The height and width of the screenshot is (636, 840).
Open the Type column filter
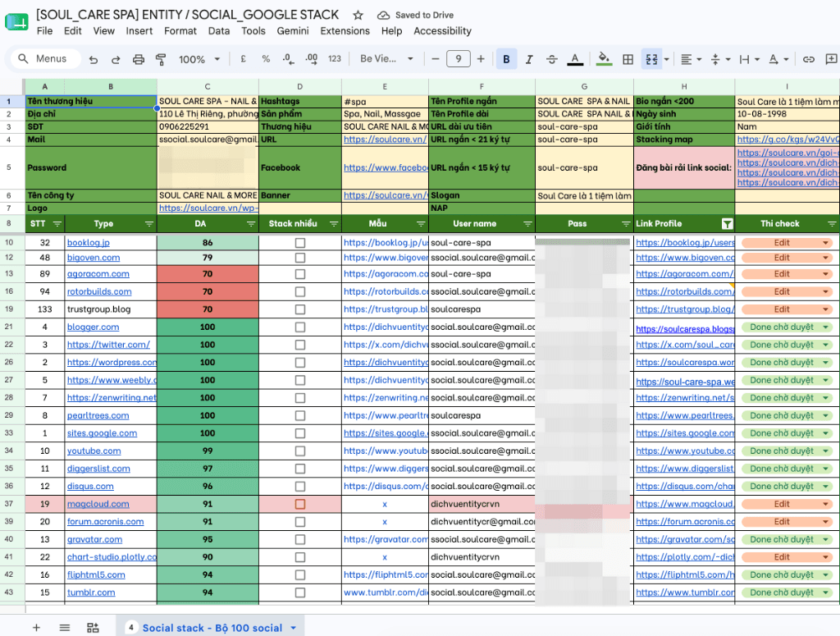click(149, 223)
